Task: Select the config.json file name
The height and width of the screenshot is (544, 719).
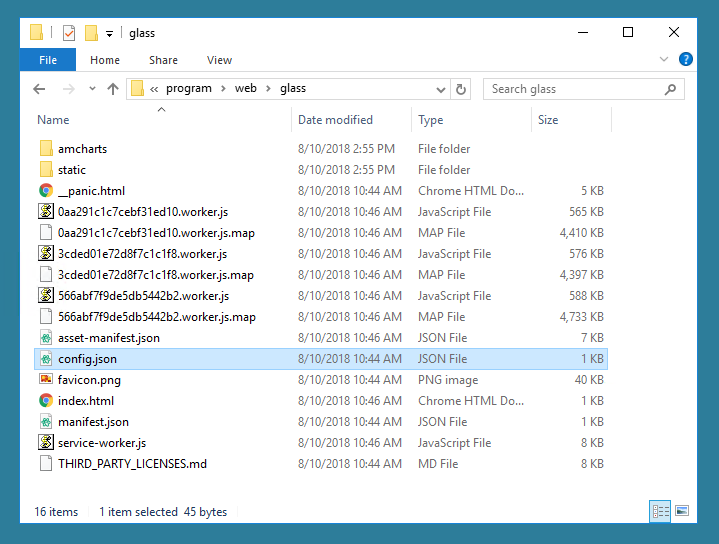Action: click(87, 359)
